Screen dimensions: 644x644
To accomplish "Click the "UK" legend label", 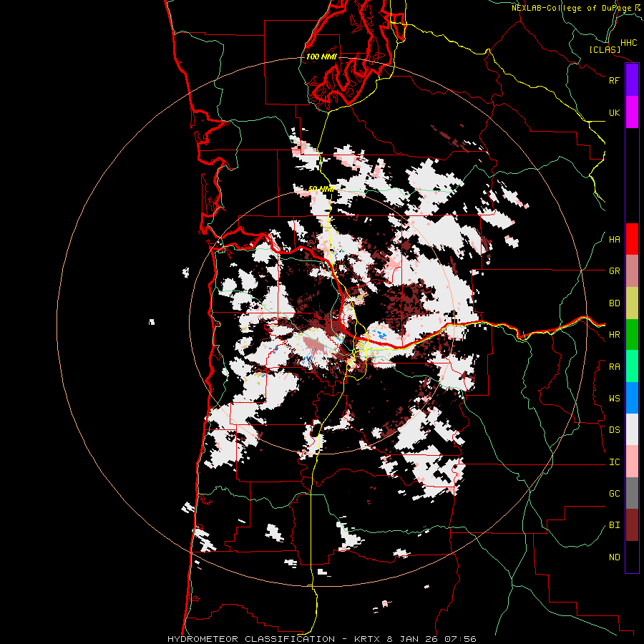I will coord(614,112).
